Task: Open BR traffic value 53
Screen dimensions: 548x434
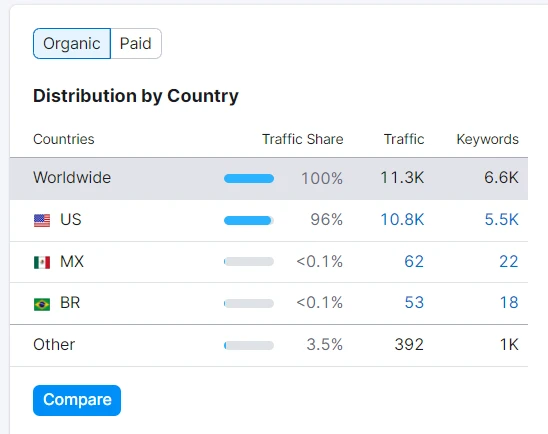Action: pos(414,303)
